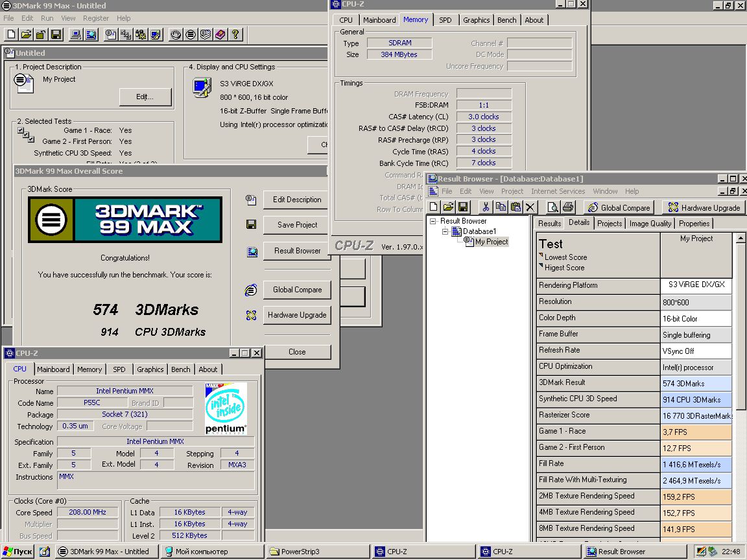Click Global Compare in the Result Browser toolbar
Image resolution: width=747 pixels, height=560 pixels.
pos(619,207)
